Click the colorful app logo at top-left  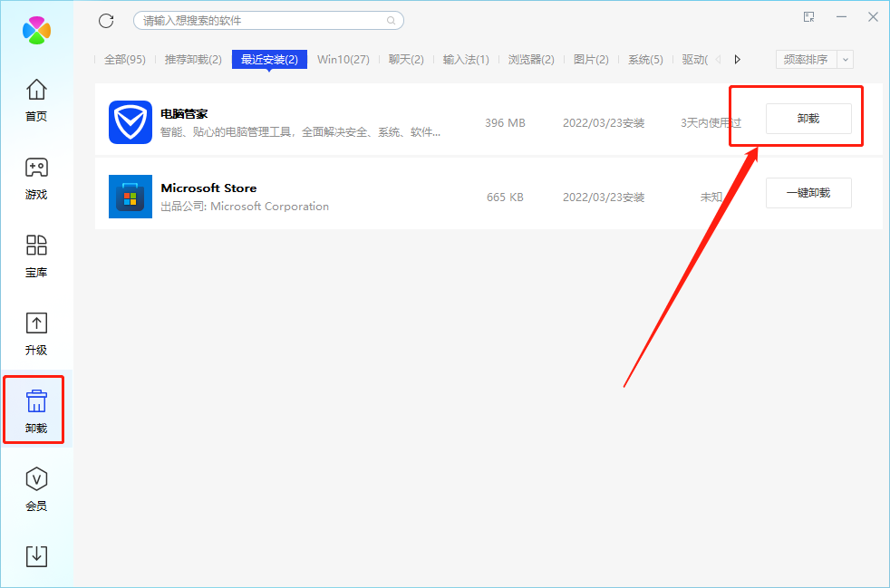[37, 30]
